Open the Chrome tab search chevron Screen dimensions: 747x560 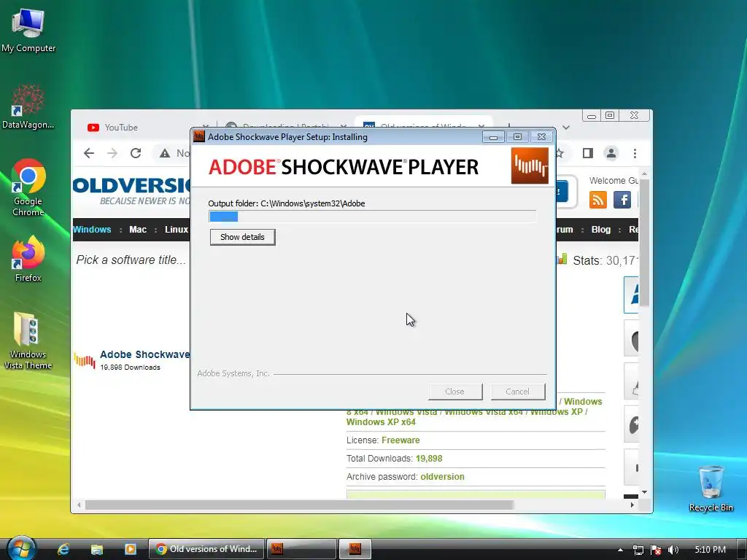click(x=566, y=127)
